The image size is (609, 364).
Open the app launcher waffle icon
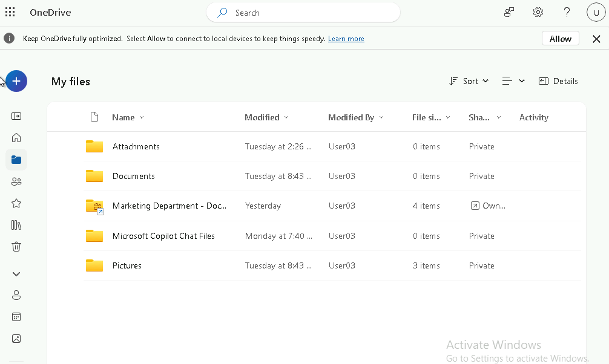click(x=10, y=13)
